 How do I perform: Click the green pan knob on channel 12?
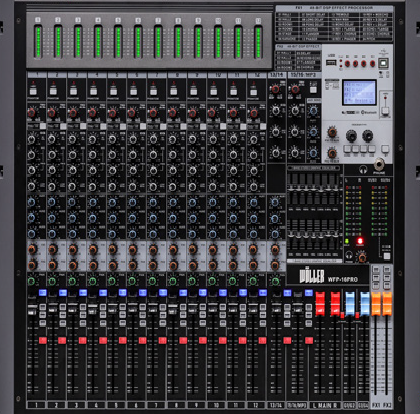253,281
